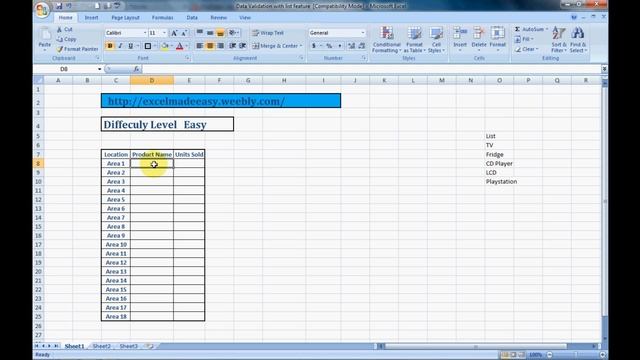Screen dimensions: 640x360
Task: Apply Comma Style number format
Action: [339, 46]
